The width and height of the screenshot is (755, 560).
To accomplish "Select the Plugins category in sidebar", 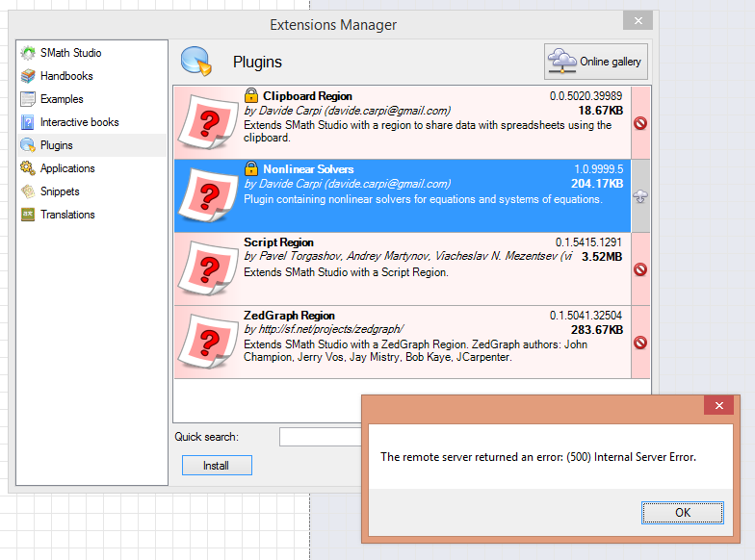I will pyautogui.click(x=56, y=145).
